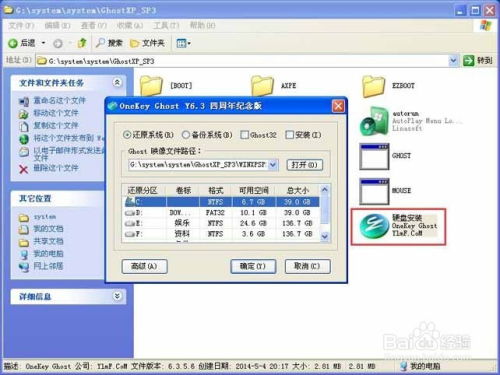Open the Views dropdown in toolbar

click(183, 43)
